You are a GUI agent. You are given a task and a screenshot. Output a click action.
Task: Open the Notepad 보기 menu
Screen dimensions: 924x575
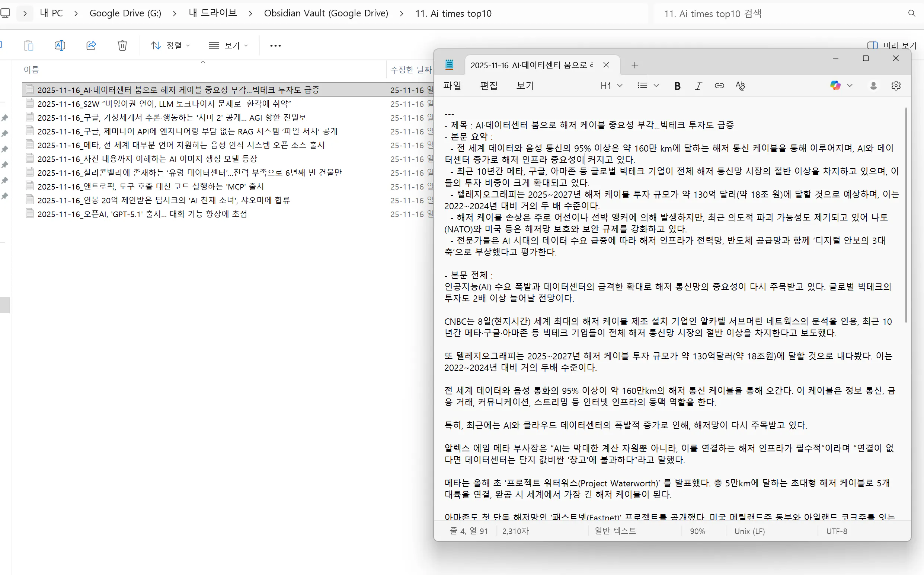525,86
